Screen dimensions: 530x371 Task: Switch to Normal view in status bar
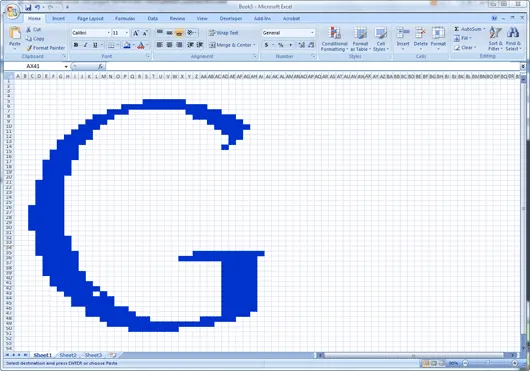coord(426,364)
